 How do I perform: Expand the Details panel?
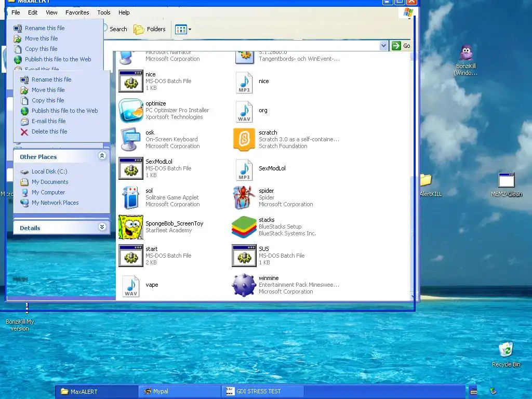[x=102, y=227]
